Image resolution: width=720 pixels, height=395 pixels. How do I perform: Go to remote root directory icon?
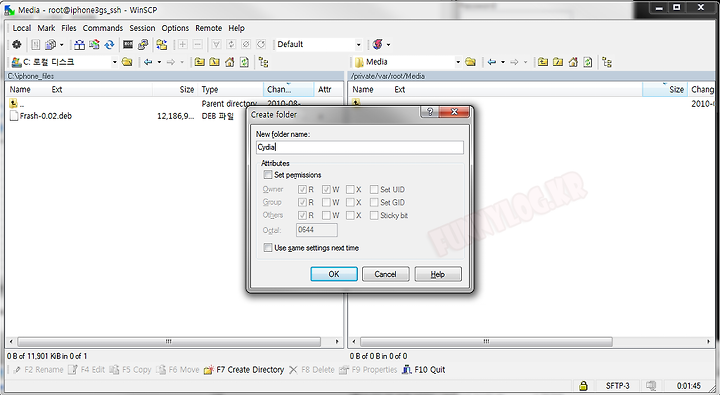[558, 62]
